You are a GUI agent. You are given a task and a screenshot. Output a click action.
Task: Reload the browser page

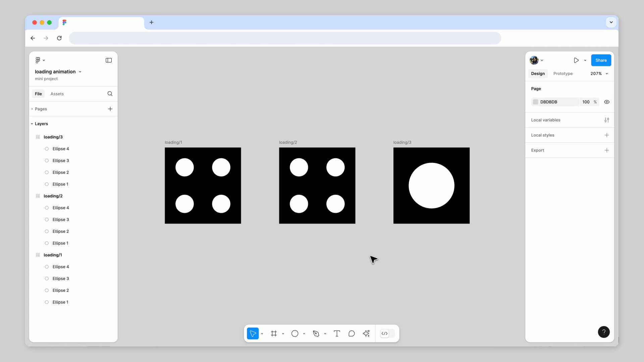pyautogui.click(x=59, y=38)
